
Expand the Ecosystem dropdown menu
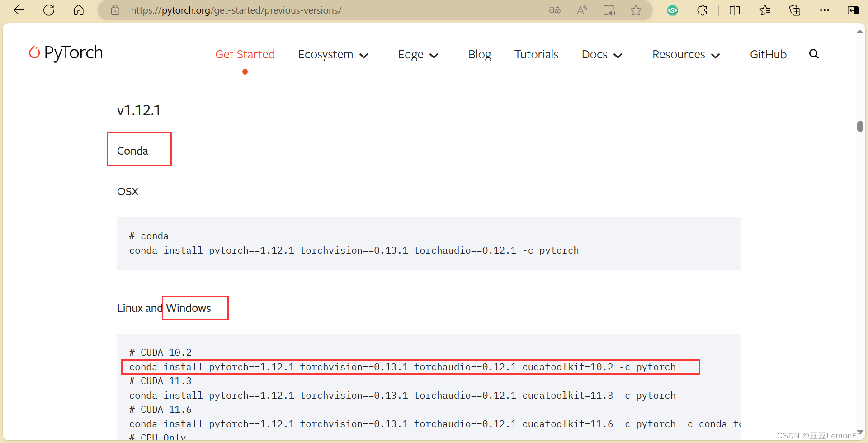click(333, 55)
